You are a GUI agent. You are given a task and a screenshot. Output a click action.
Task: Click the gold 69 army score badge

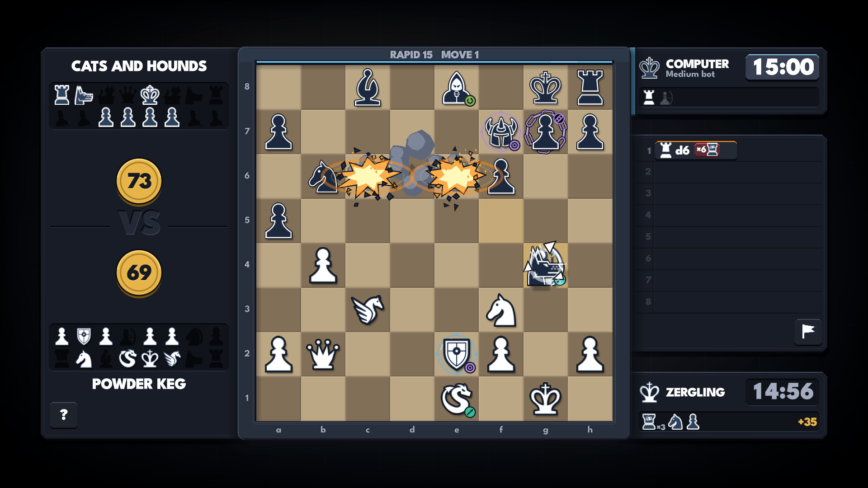[139, 273]
